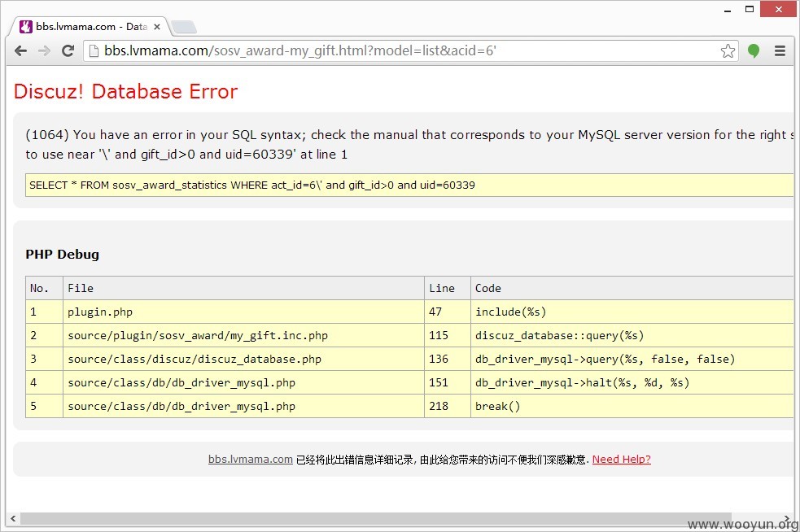Minimize the browser window
The width and height of the screenshot is (800, 532).
(728, 9)
